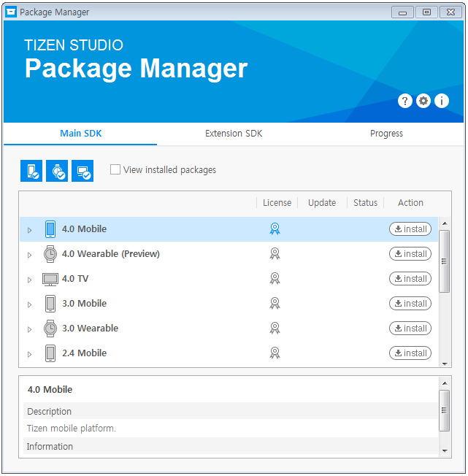Select the '4.0 Wearable (Preview)' row label
468x476 pixels.
111,254
